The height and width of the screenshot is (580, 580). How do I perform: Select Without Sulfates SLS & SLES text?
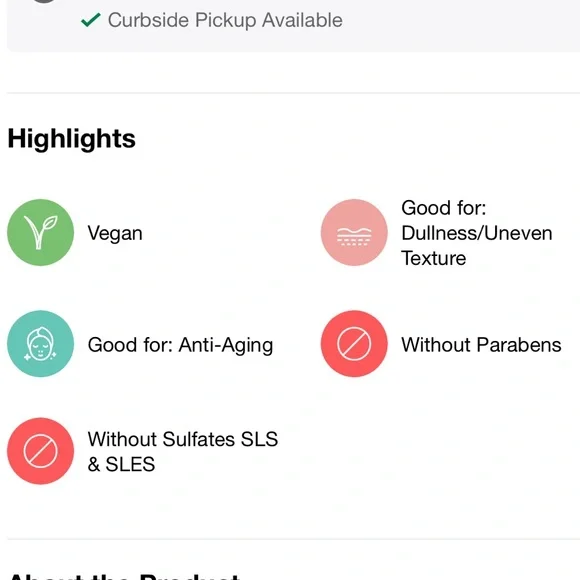click(183, 451)
